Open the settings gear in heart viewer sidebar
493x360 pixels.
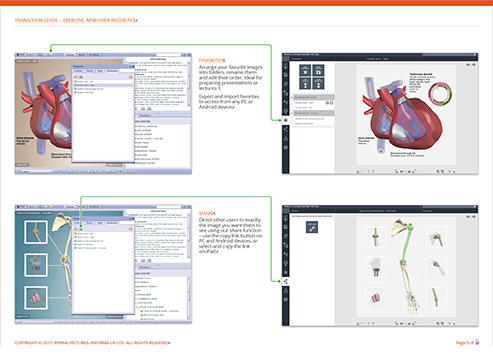286,147
